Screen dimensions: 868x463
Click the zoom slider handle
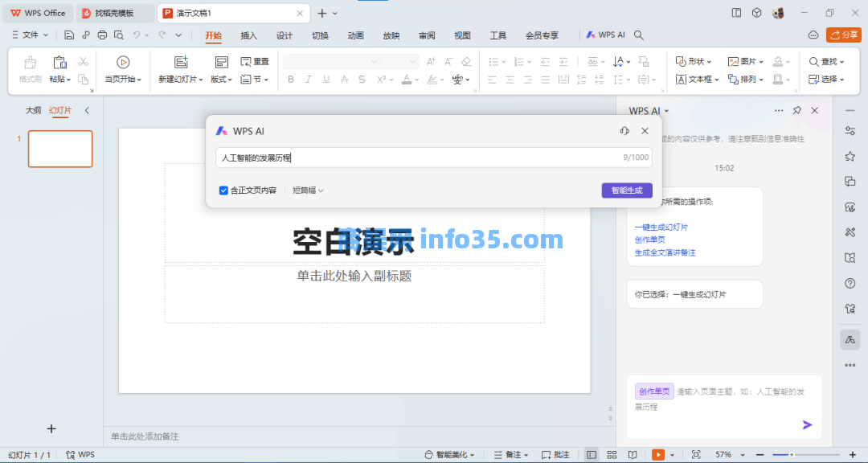point(792,455)
